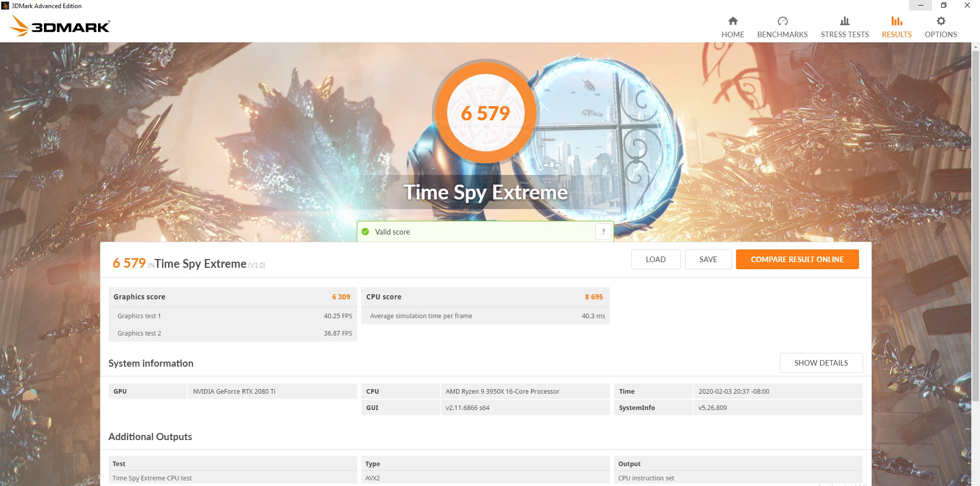Click the Additional Outputs heading
The image size is (980, 486).
pyautogui.click(x=150, y=437)
